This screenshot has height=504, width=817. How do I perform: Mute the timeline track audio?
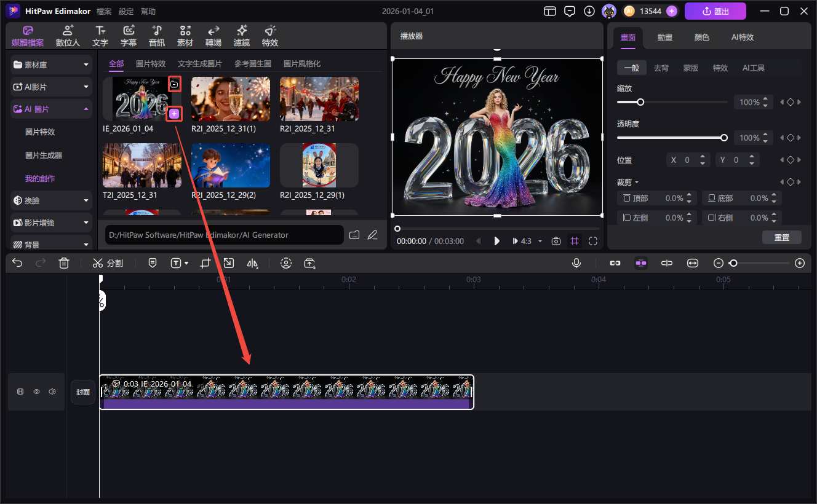pos(52,392)
